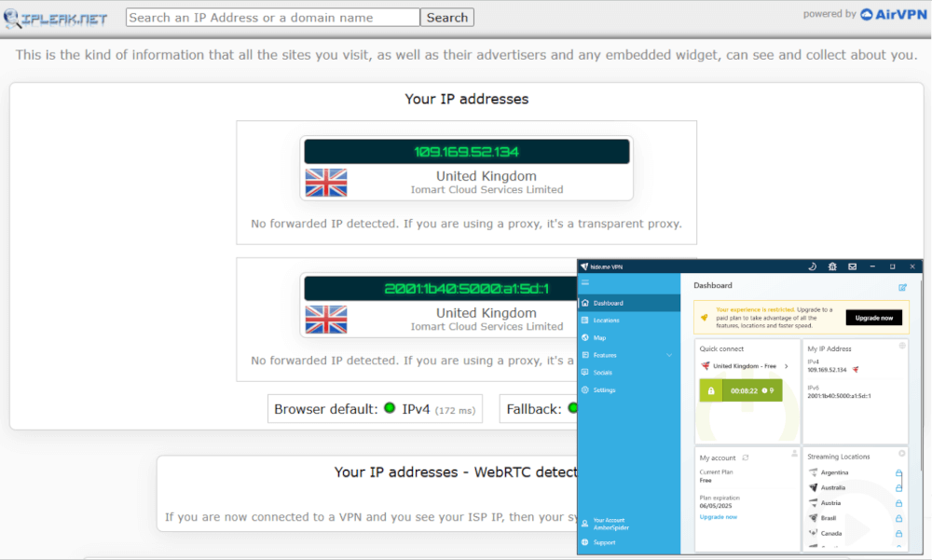Click the green 109.169.52.134 IP address box
This screenshot has height=560, width=932.
point(467,152)
